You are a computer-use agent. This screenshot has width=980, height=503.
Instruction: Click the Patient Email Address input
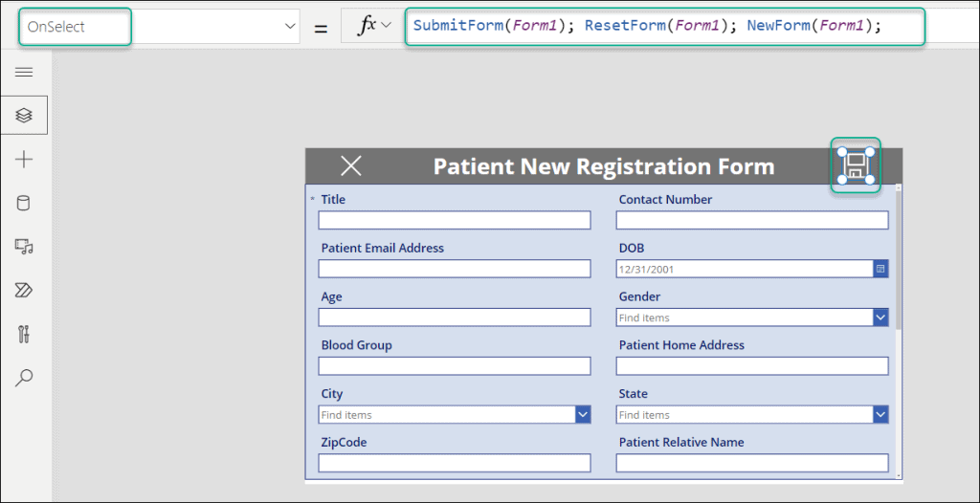coord(455,269)
